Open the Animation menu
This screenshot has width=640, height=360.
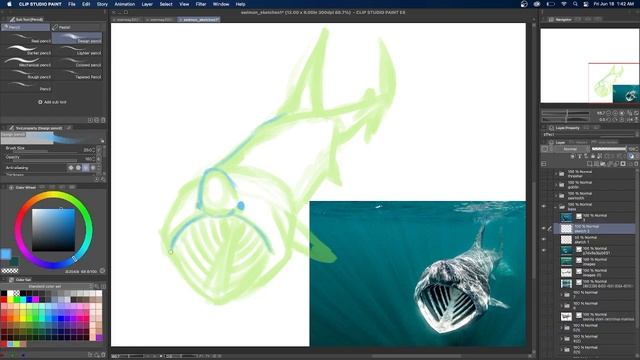click(124, 4)
